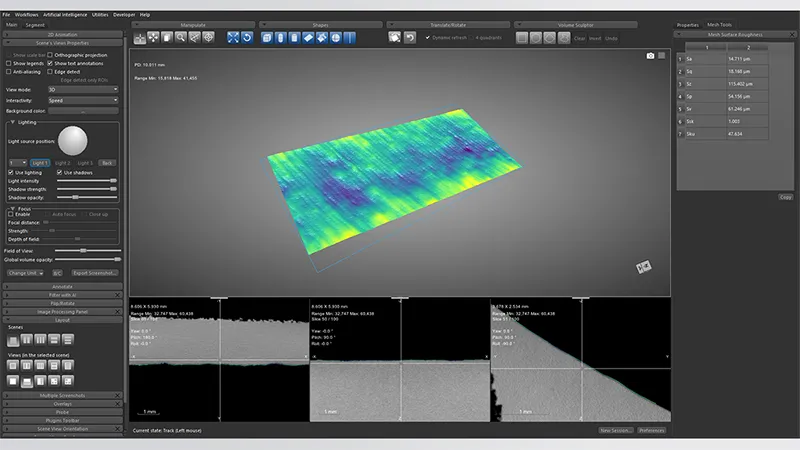The width and height of the screenshot is (800, 450).
Task: Click the camera snapshot icon in 3D view
Action: [650, 56]
